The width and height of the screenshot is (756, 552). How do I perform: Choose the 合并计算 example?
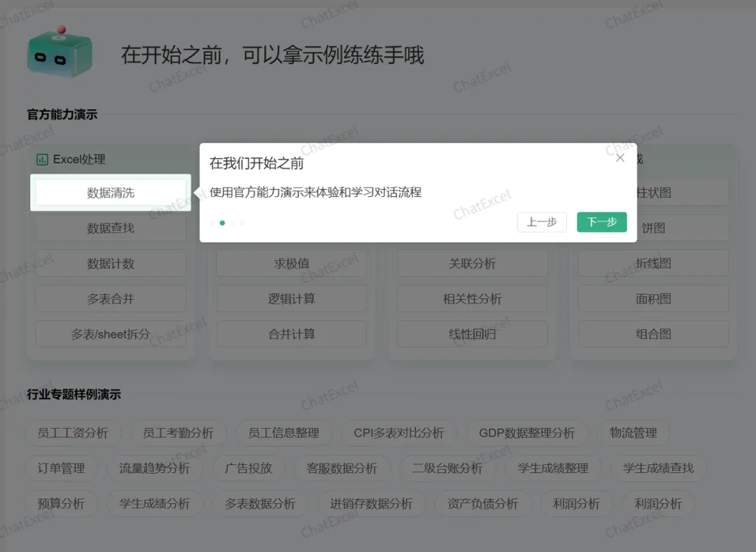291,334
